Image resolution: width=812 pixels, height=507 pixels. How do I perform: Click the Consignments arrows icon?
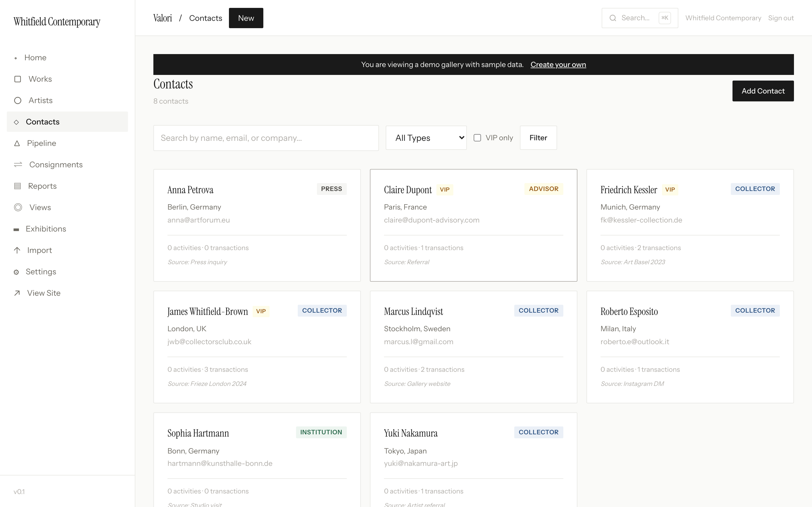click(18, 165)
